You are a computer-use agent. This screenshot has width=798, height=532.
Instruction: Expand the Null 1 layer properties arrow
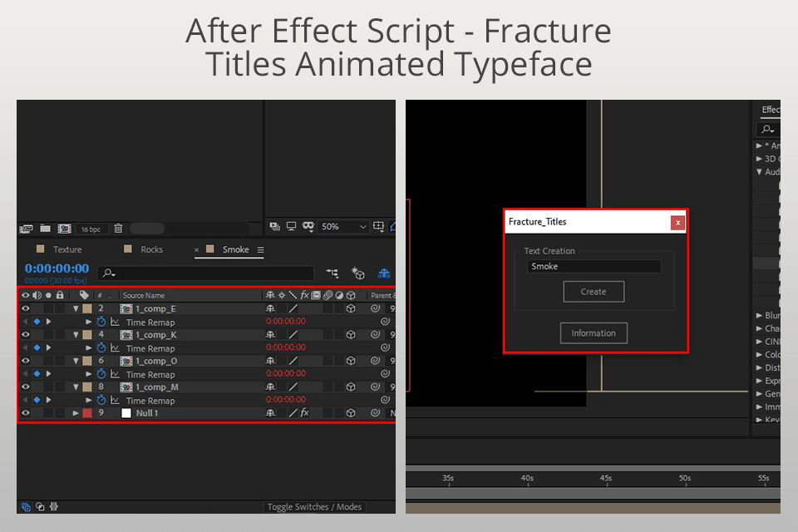pyautogui.click(x=75, y=412)
